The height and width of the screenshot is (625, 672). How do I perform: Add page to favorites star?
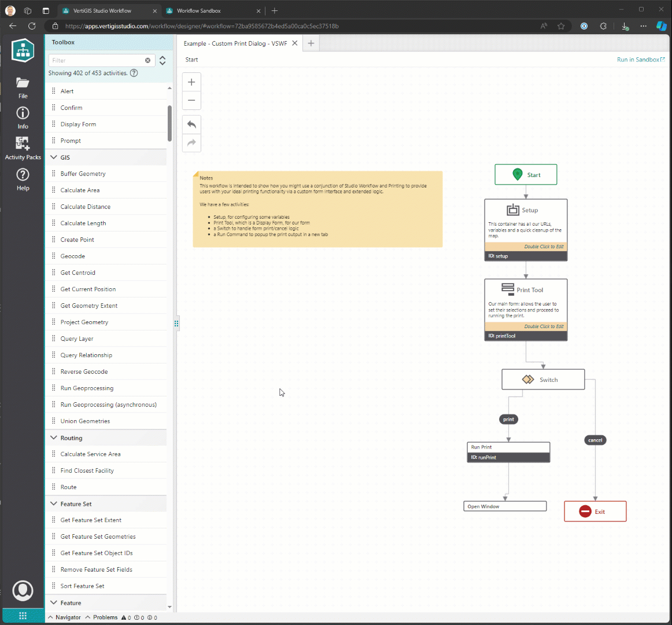(561, 26)
